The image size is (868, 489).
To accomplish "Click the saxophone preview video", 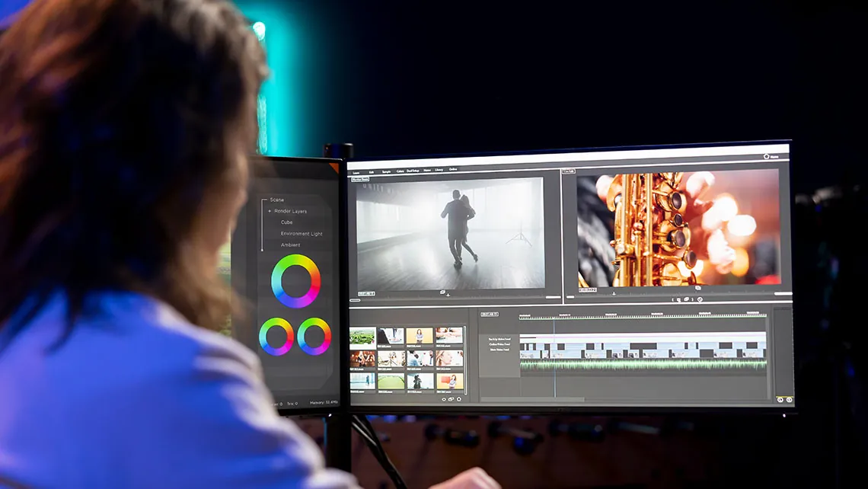I will coord(678,229).
